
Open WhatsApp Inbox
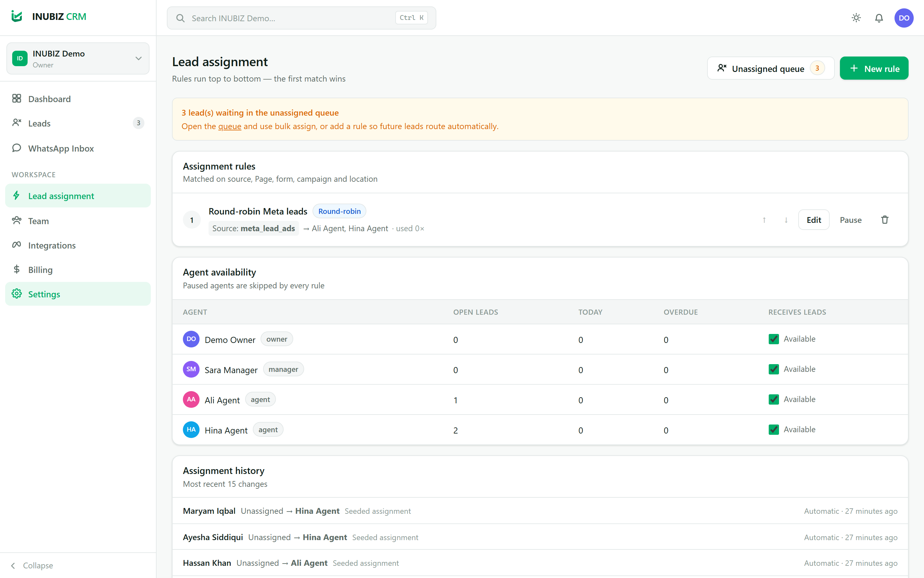(78, 148)
